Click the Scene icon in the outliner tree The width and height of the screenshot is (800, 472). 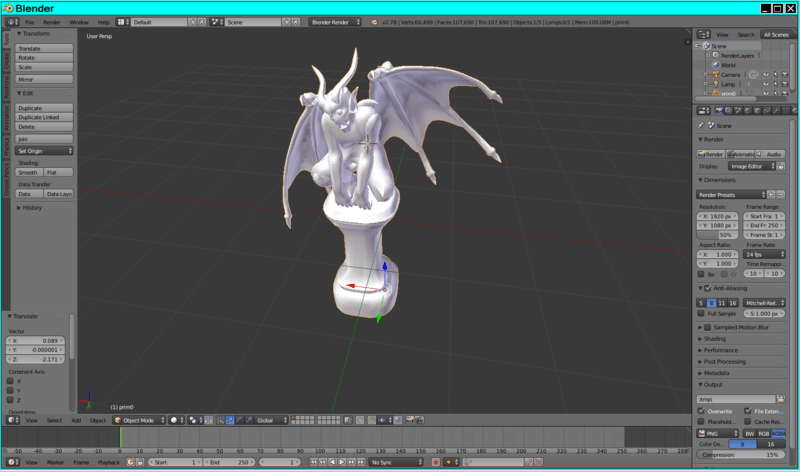(x=707, y=46)
